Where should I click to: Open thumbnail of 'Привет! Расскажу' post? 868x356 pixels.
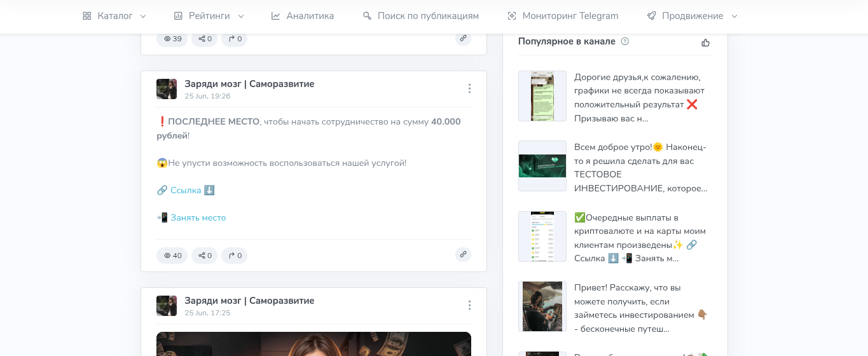[x=542, y=306]
